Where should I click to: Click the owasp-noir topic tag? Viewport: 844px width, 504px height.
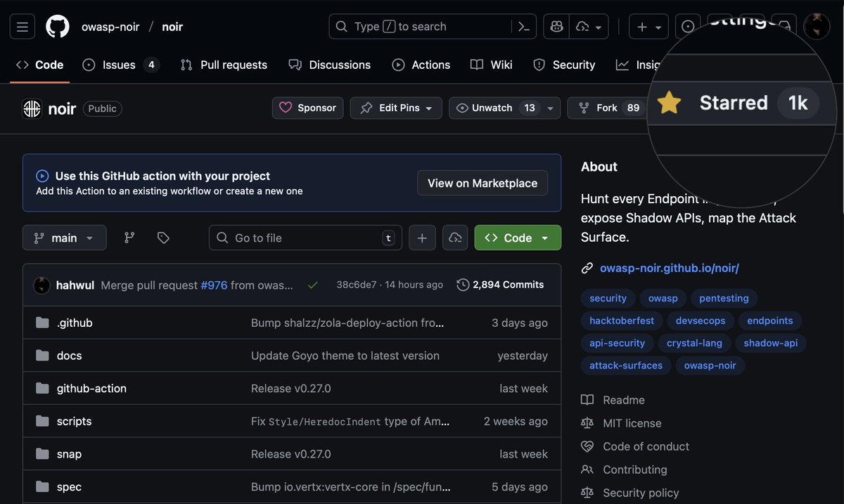click(710, 366)
